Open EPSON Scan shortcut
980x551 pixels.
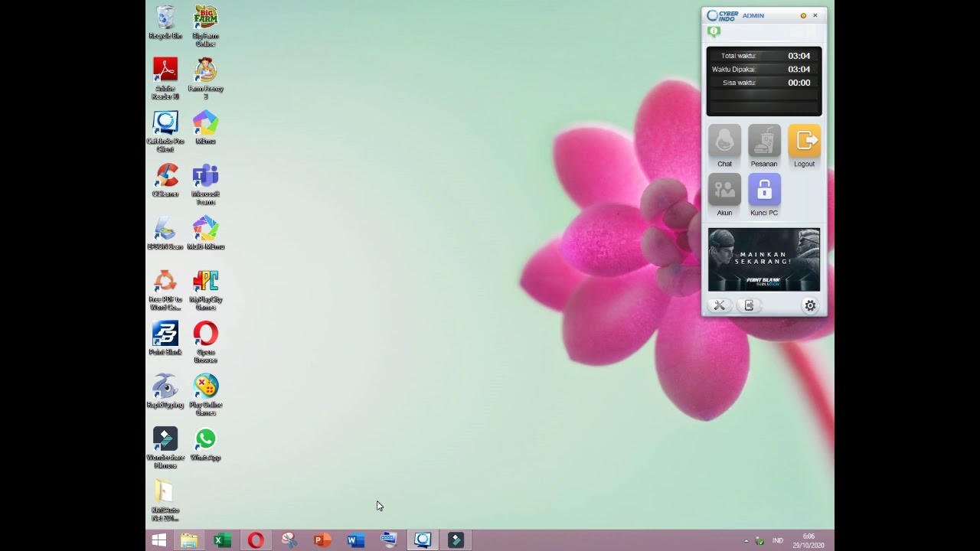click(x=165, y=233)
